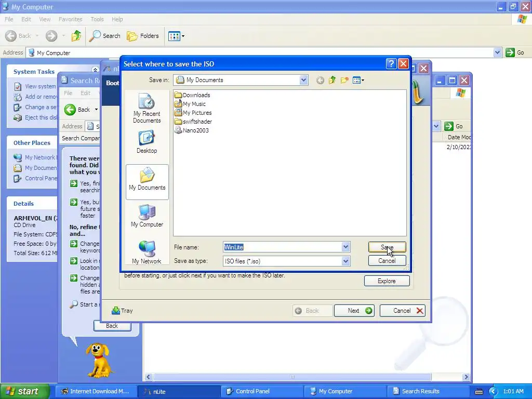Click Cancel in nLite wizard
Screen dimensions: 532x399
(403, 311)
